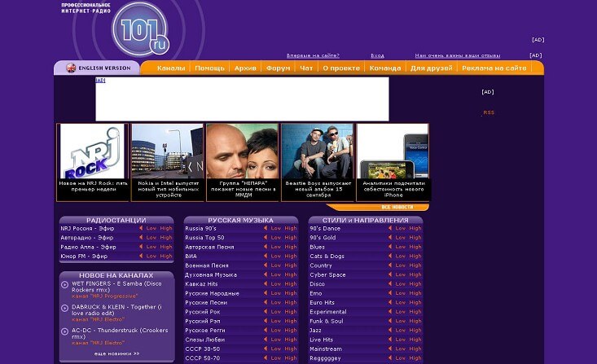597x364 pixels.
Task: Click speaker icon in Disco row
Action: [x=390, y=283]
